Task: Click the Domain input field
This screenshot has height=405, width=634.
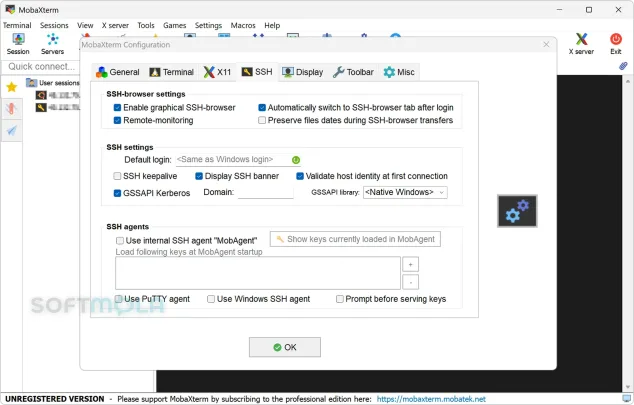Action: pyautogui.click(x=266, y=193)
